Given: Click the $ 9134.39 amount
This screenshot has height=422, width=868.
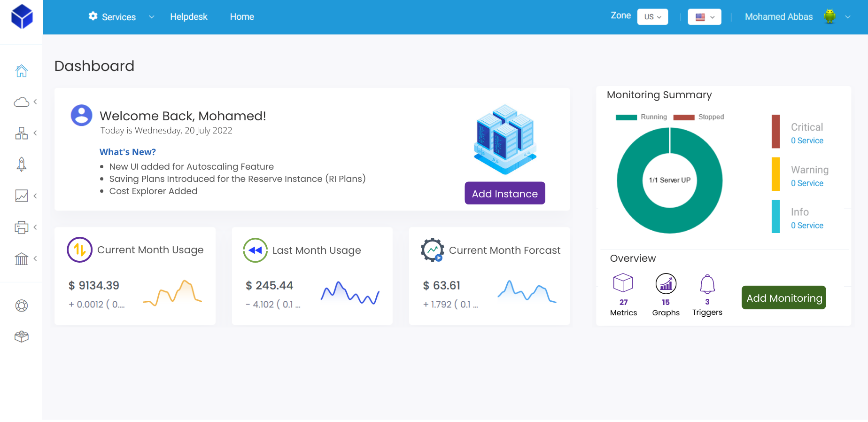Looking at the screenshot, I should [94, 285].
